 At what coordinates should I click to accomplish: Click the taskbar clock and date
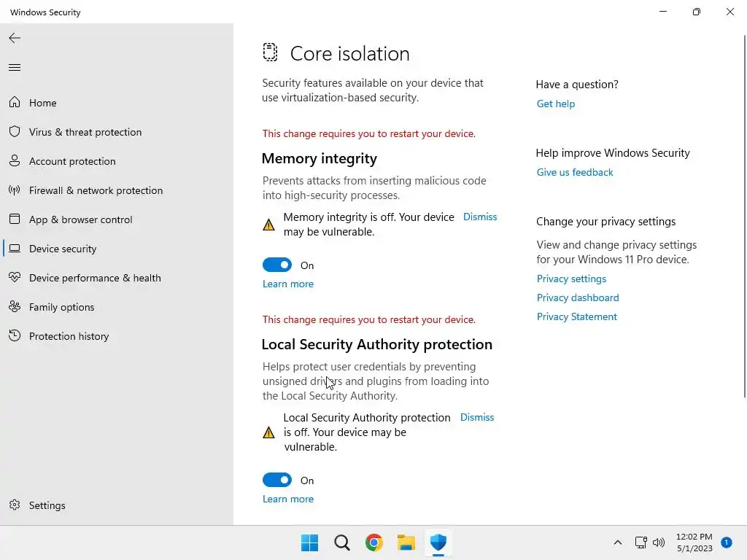click(694, 542)
